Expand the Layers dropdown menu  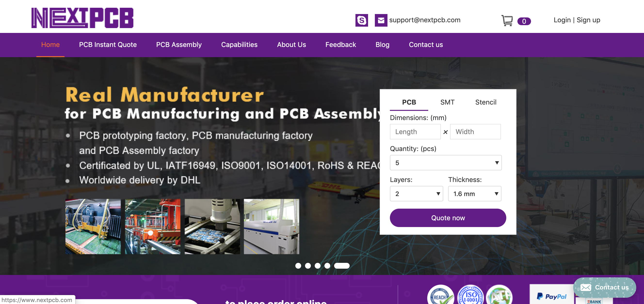416,193
